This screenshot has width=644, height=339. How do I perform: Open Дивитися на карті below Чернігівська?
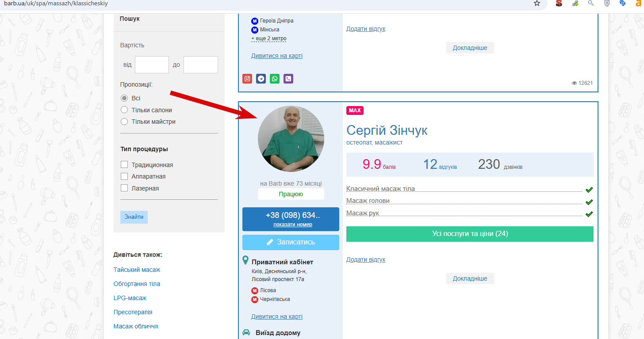click(277, 316)
